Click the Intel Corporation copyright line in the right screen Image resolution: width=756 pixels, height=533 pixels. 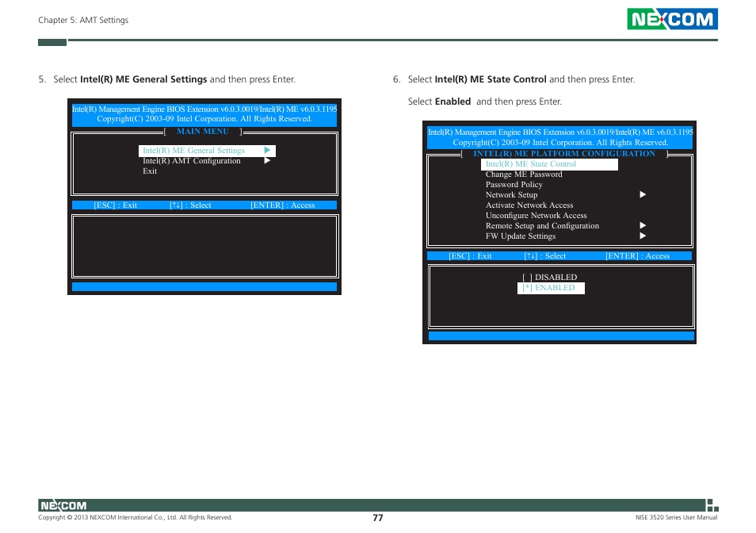pyautogui.click(x=560, y=142)
